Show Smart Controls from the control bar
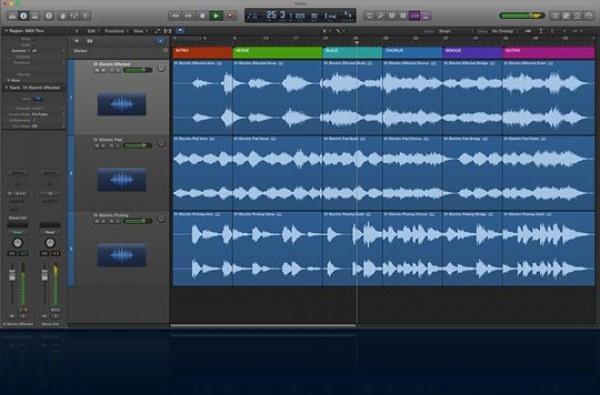This screenshot has height=395, width=600. (63, 16)
